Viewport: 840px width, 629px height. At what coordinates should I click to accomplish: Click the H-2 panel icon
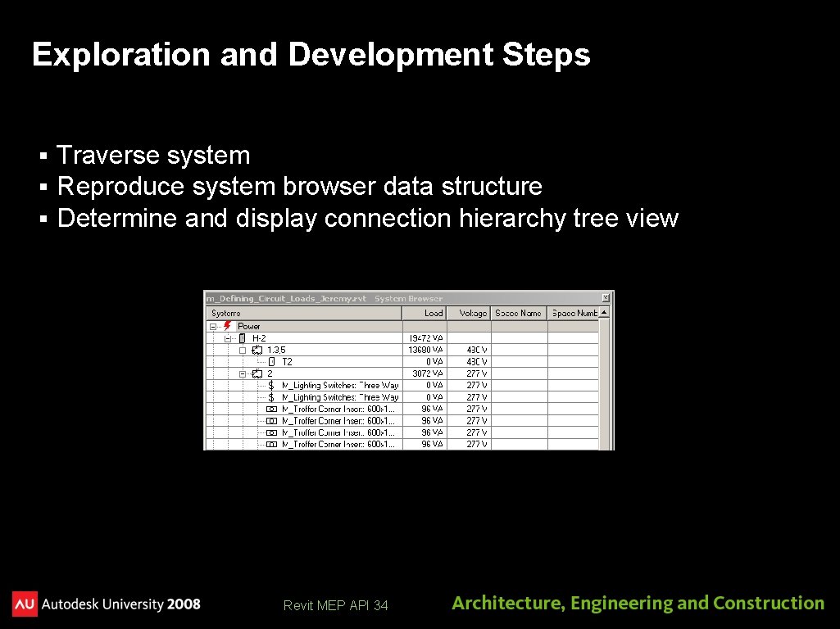point(242,337)
